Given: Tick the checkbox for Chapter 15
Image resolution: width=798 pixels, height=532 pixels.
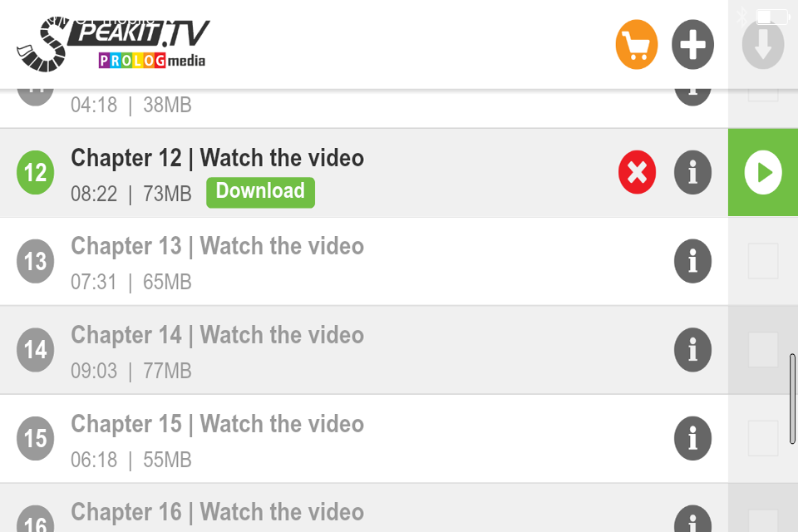Looking at the screenshot, I should tap(763, 438).
